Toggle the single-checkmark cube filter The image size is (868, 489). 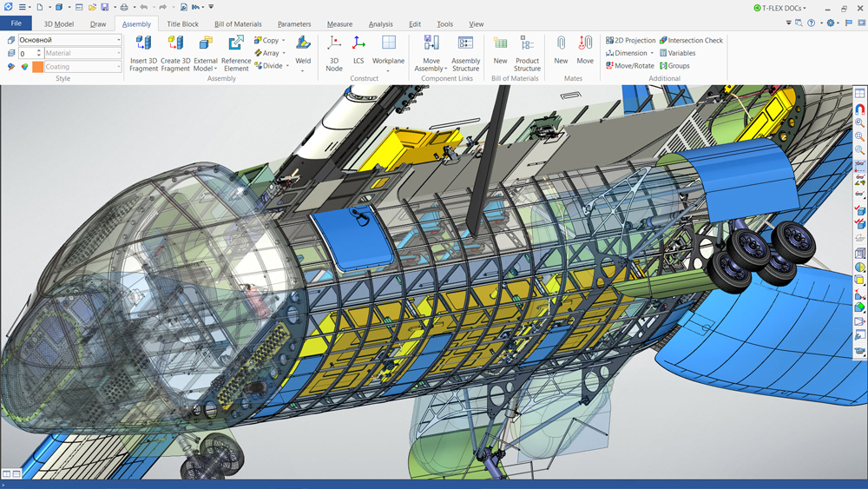[859, 210]
